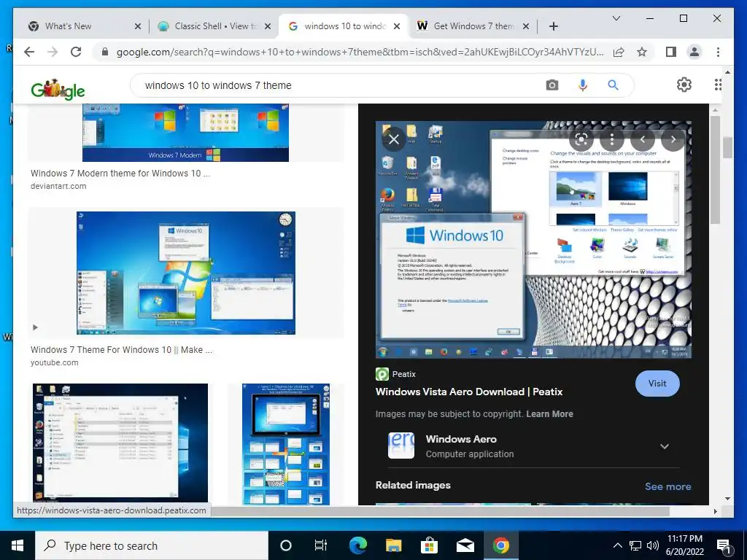Click Windows 7 Modern theme caption
747x560 pixels.
pos(120,174)
